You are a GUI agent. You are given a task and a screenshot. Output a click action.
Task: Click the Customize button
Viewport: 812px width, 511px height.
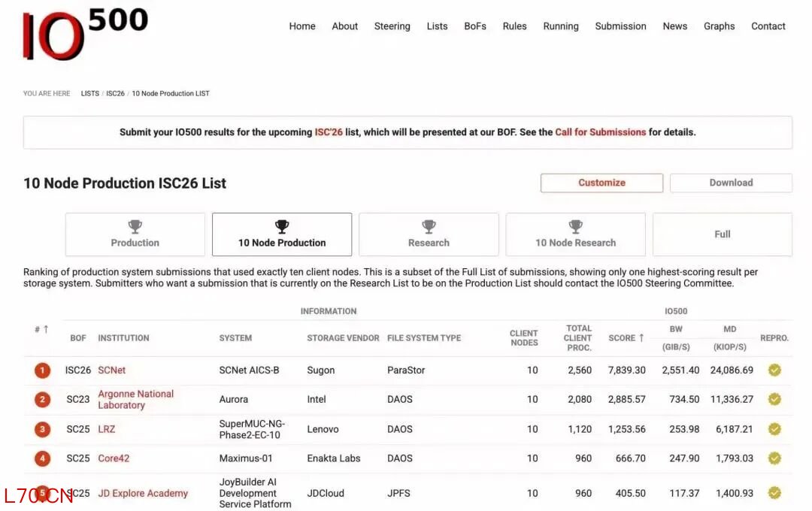tap(601, 183)
